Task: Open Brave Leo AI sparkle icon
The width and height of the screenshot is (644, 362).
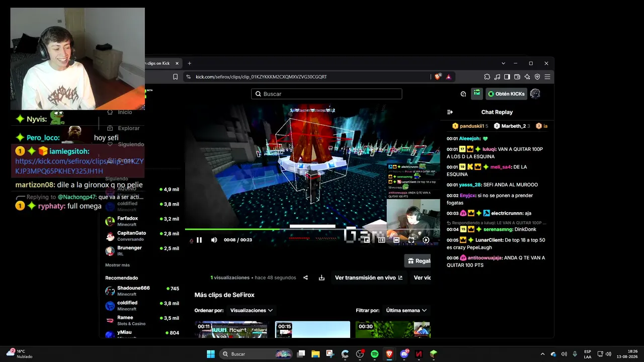Action: [527, 77]
